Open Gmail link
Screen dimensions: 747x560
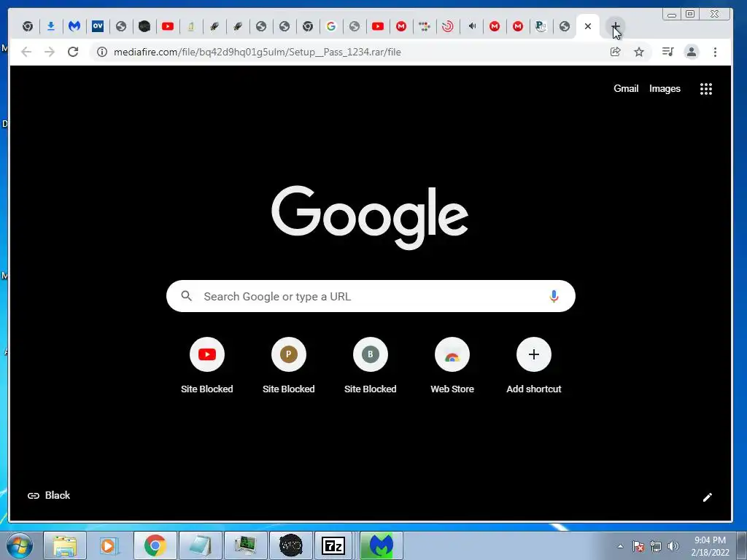pos(626,88)
